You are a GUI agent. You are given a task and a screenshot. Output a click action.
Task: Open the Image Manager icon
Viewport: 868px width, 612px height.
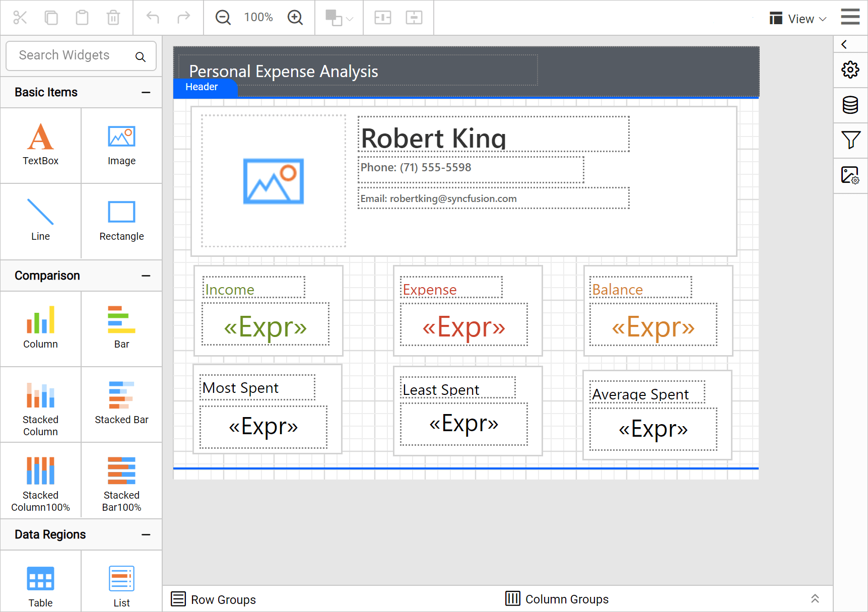pos(850,175)
